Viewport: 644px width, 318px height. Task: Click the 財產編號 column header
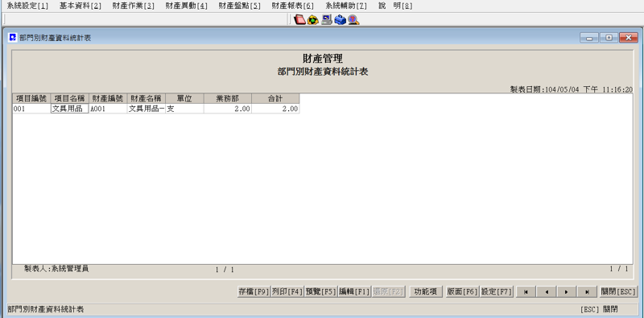click(x=108, y=98)
